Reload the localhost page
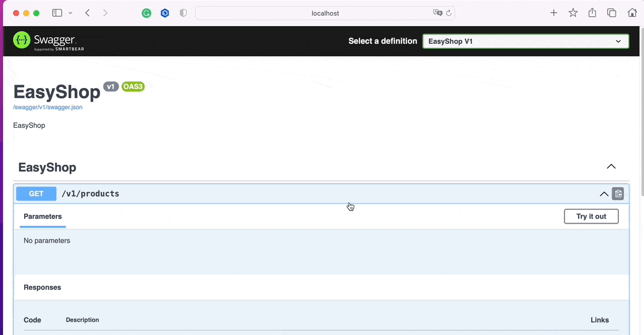Viewport: 644px width, 335px height. tap(449, 13)
